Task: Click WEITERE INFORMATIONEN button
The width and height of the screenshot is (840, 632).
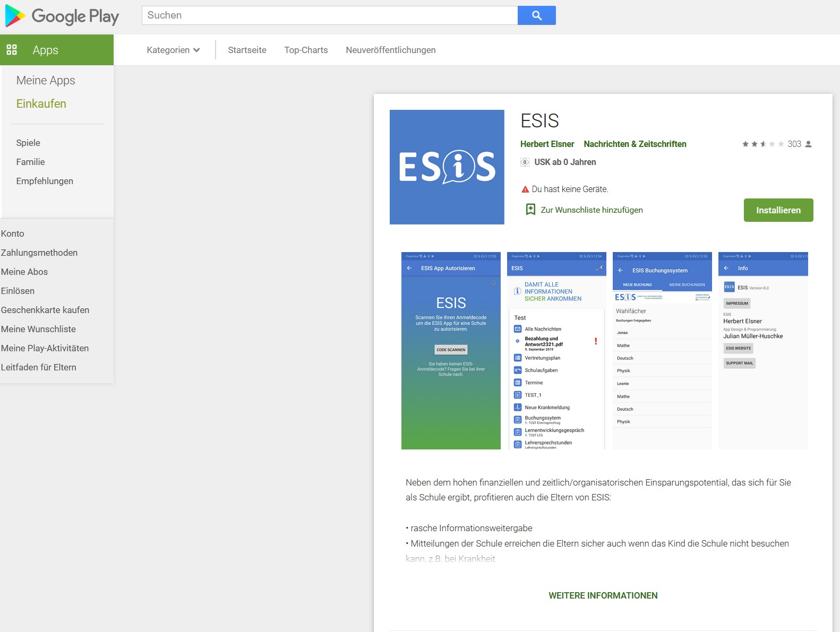Action: 603,595
